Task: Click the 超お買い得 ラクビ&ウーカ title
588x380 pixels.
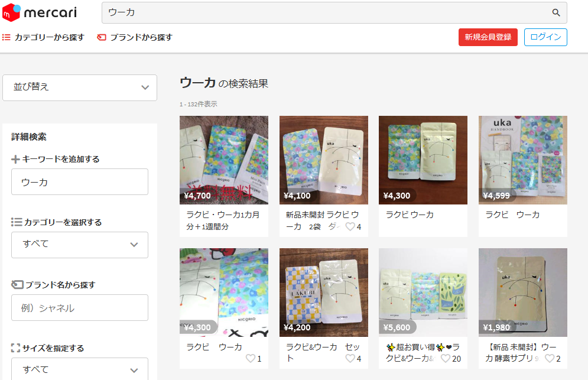Action: point(423,352)
